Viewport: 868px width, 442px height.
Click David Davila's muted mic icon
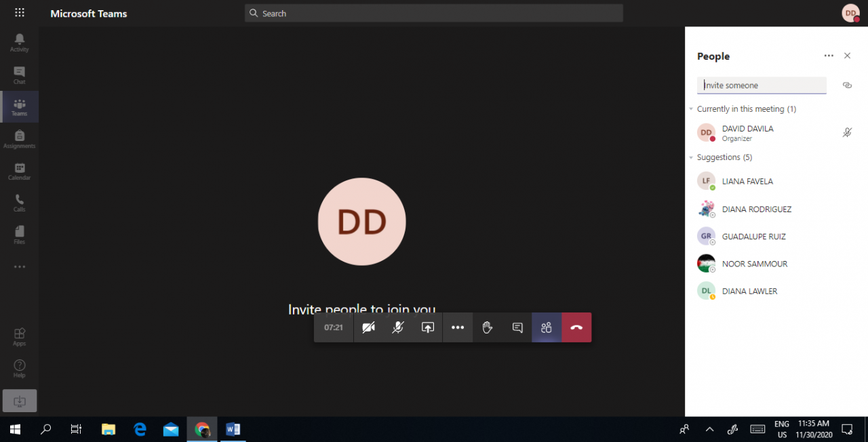click(847, 133)
